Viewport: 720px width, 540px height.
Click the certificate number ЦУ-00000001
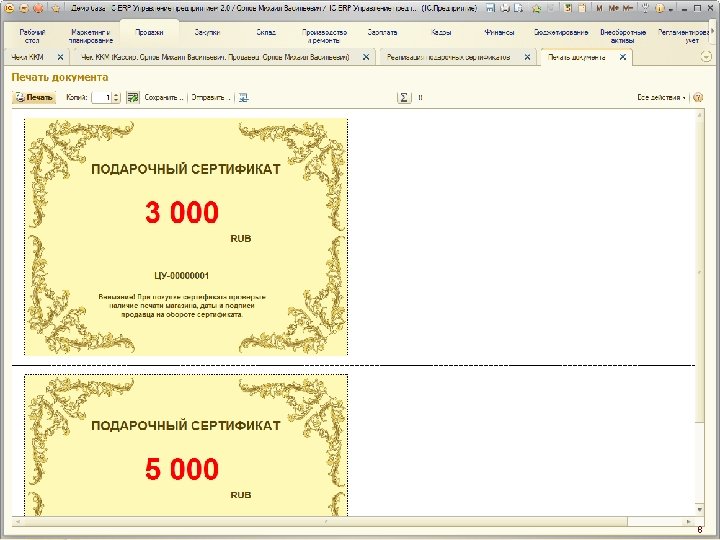182,276
